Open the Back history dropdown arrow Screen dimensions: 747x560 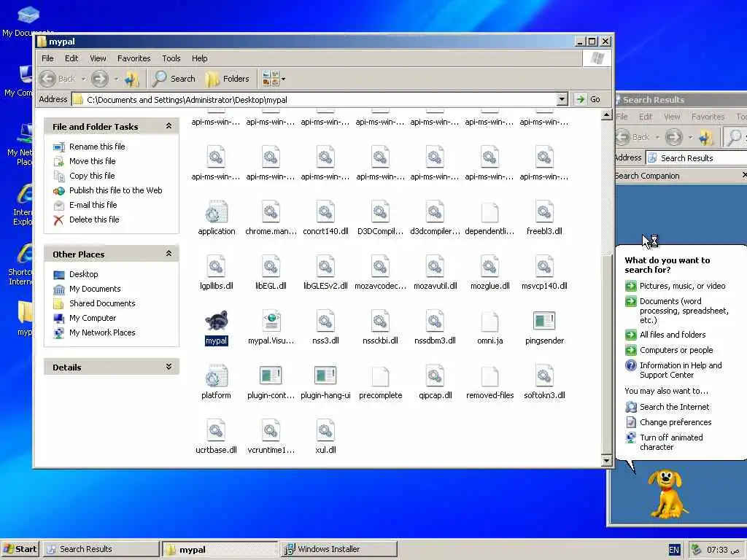(x=83, y=79)
